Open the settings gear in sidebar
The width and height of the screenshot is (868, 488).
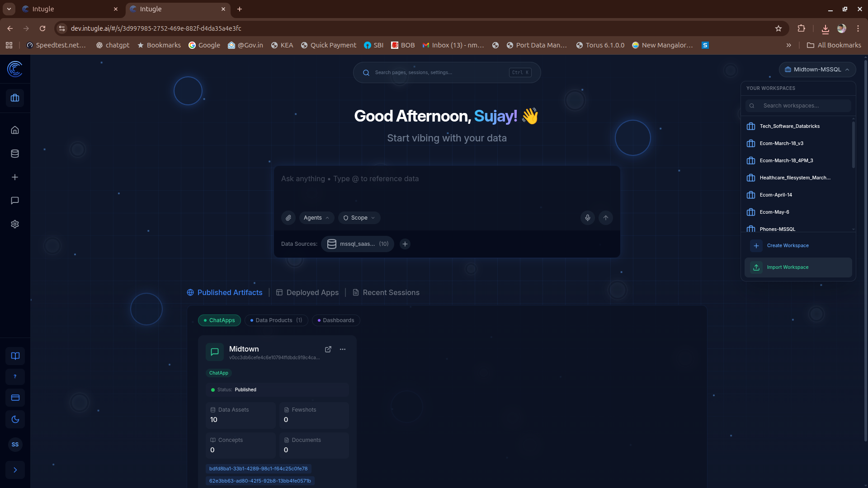(15, 224)
